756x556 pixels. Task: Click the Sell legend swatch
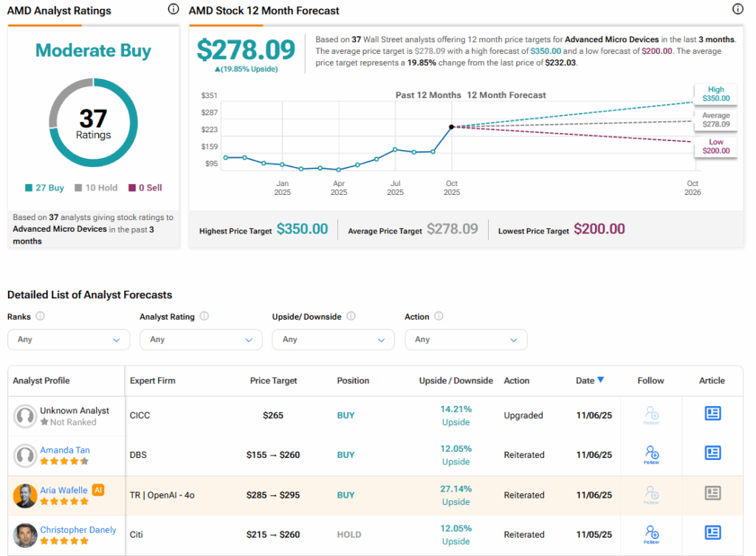click(x=132, y=188)
